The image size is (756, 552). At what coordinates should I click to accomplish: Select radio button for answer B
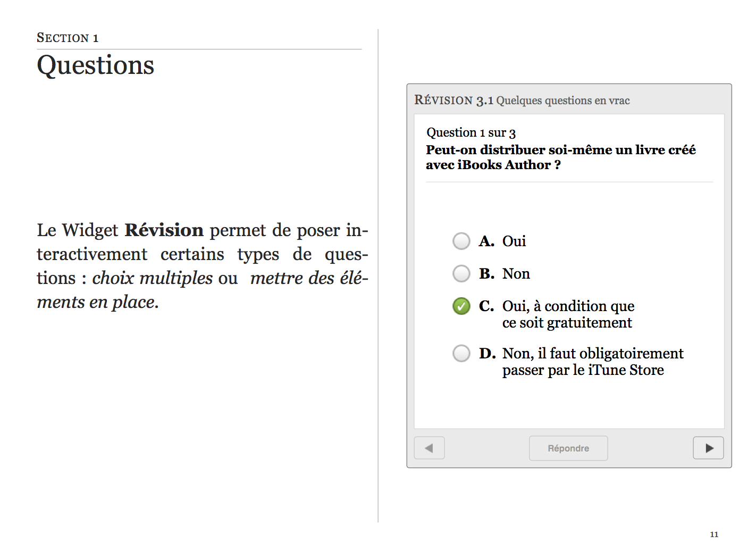click(x=461, y=273)
